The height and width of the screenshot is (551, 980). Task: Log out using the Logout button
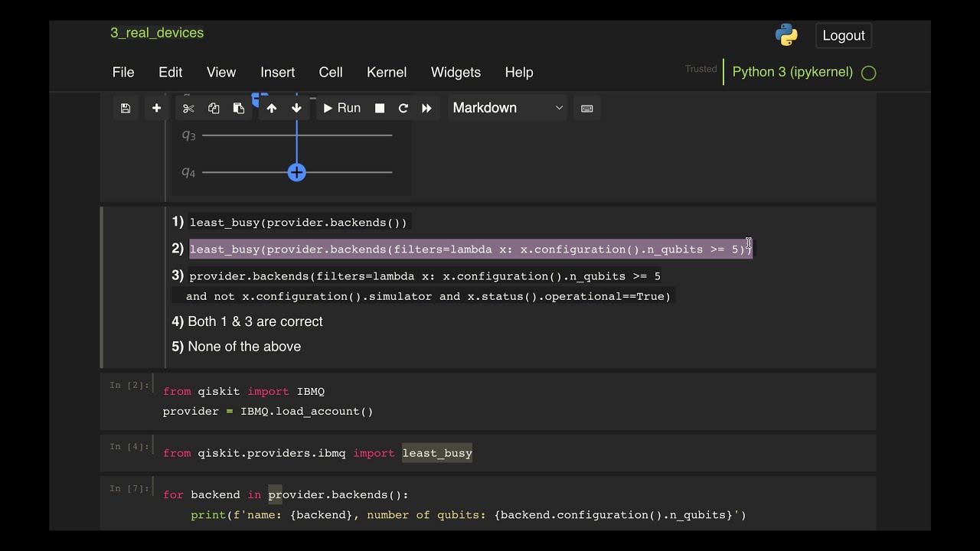point(844,35)
